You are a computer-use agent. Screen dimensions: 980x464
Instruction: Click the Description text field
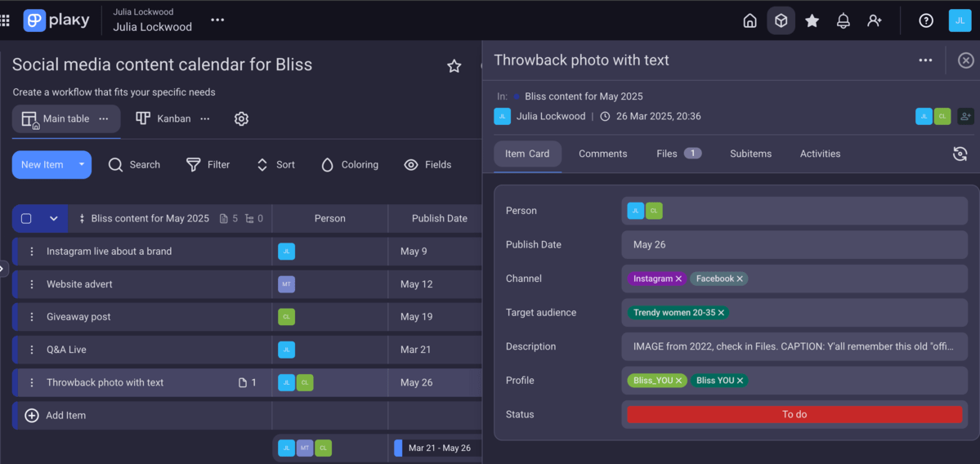794,346
